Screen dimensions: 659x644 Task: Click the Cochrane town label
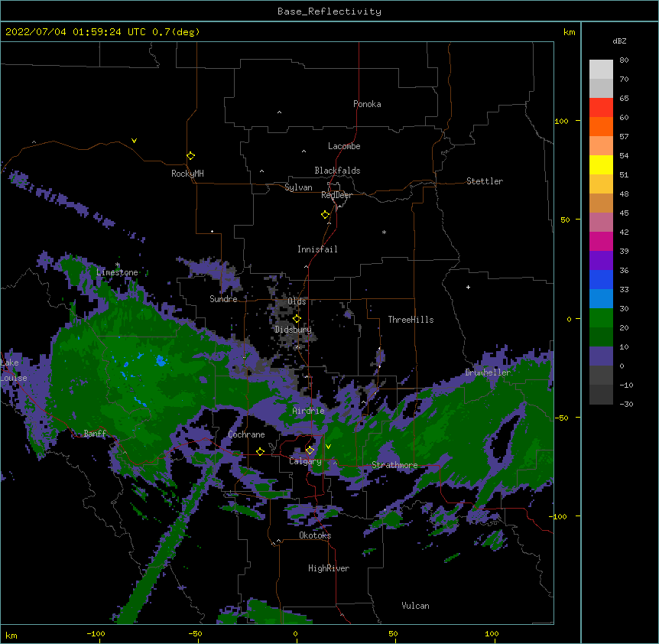pos(246,434)
